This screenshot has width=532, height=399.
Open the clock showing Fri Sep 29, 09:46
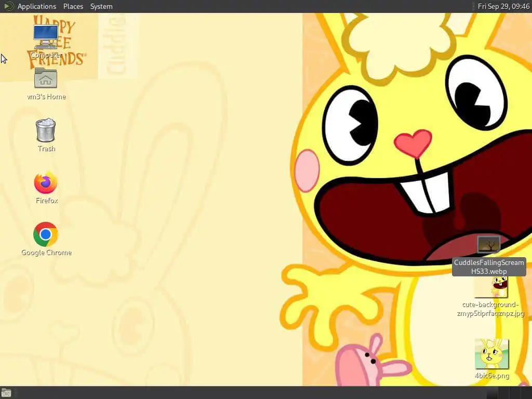click(503, 6)
